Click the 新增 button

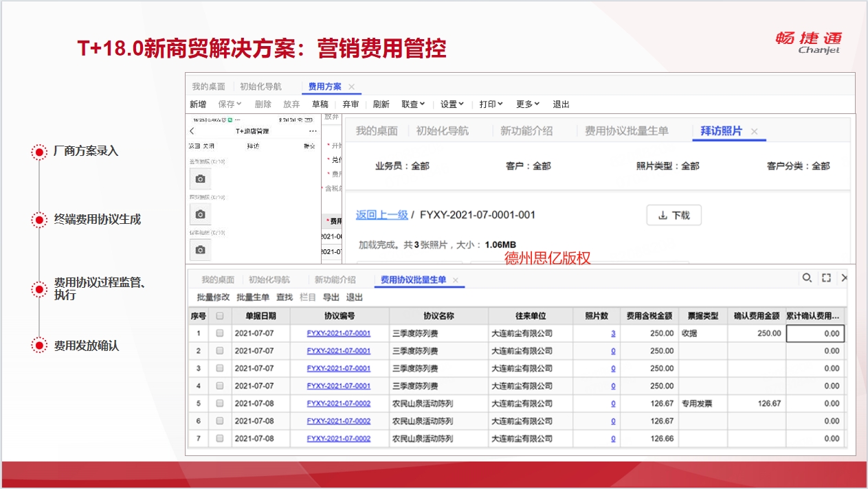click(x=198, y=104)
